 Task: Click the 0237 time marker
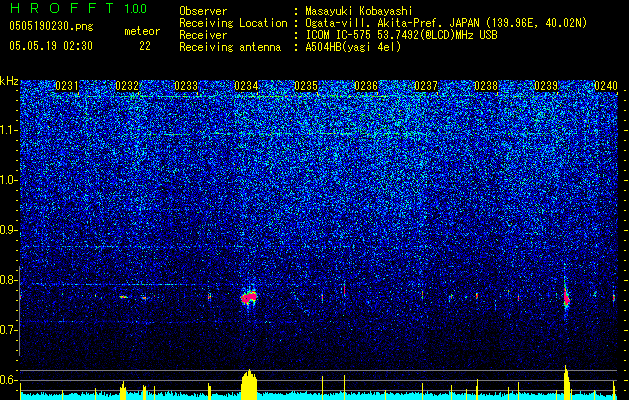(426, 86)
